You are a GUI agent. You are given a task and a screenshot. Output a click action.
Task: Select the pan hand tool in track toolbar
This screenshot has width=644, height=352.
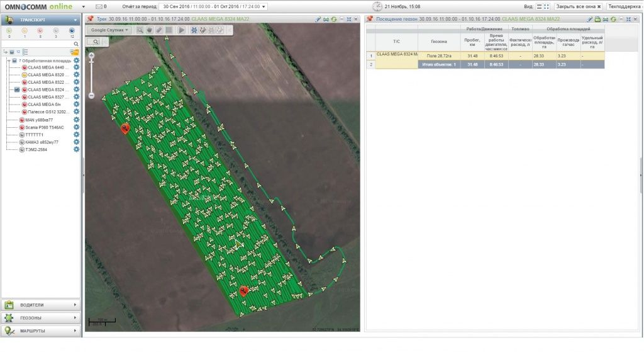point(150,30)
